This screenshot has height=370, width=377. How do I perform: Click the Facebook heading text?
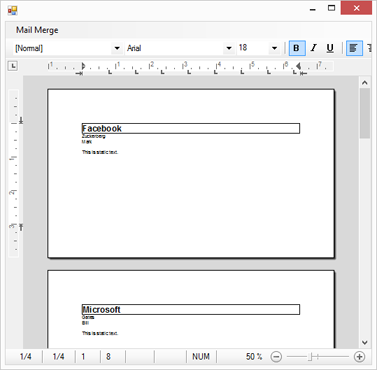point(102,128)
